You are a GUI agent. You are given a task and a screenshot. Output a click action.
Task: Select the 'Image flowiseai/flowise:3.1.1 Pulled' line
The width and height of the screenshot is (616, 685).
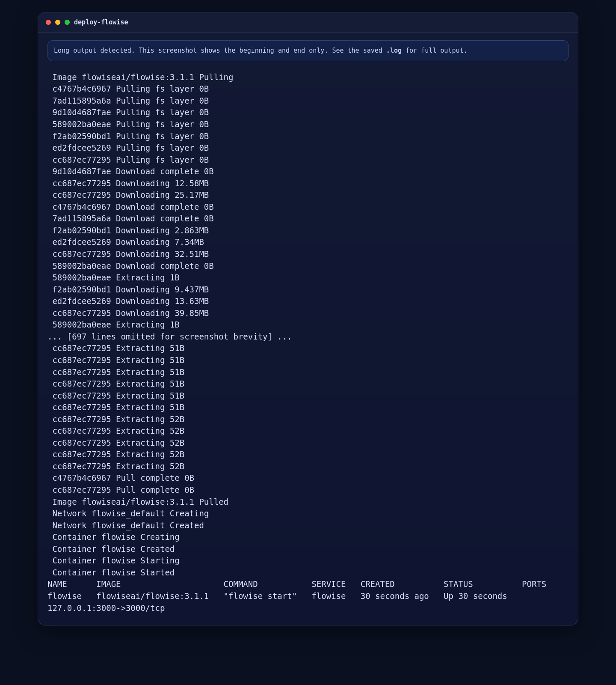[x=140, y=502]
